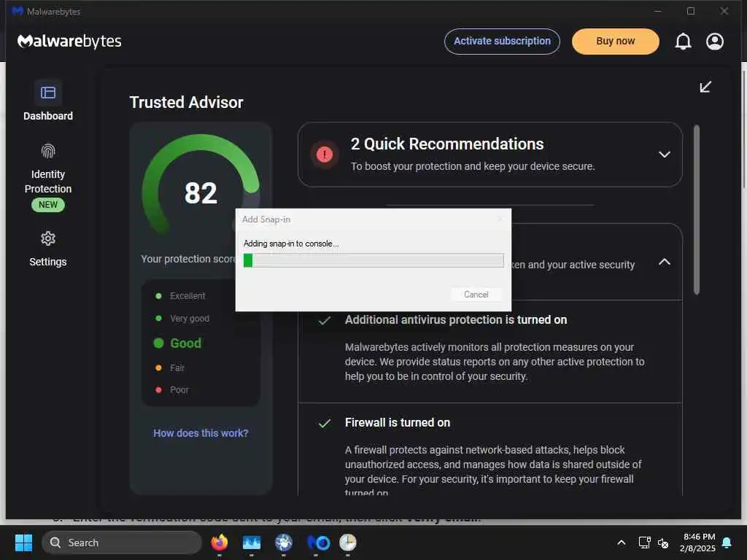747x560 pixels.
Task: Click Activate subscription button
Action: tap(502, 42)
